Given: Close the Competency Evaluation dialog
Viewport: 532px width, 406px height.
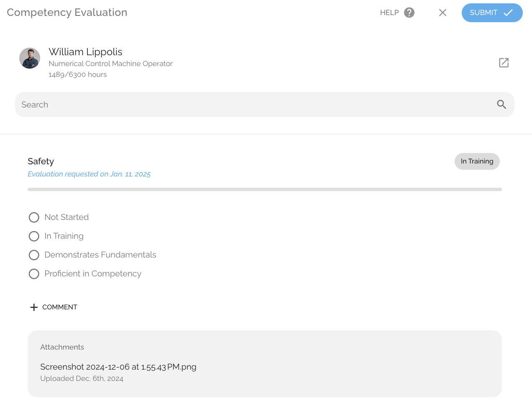Looking at the screenshot, I should (442, 13).
